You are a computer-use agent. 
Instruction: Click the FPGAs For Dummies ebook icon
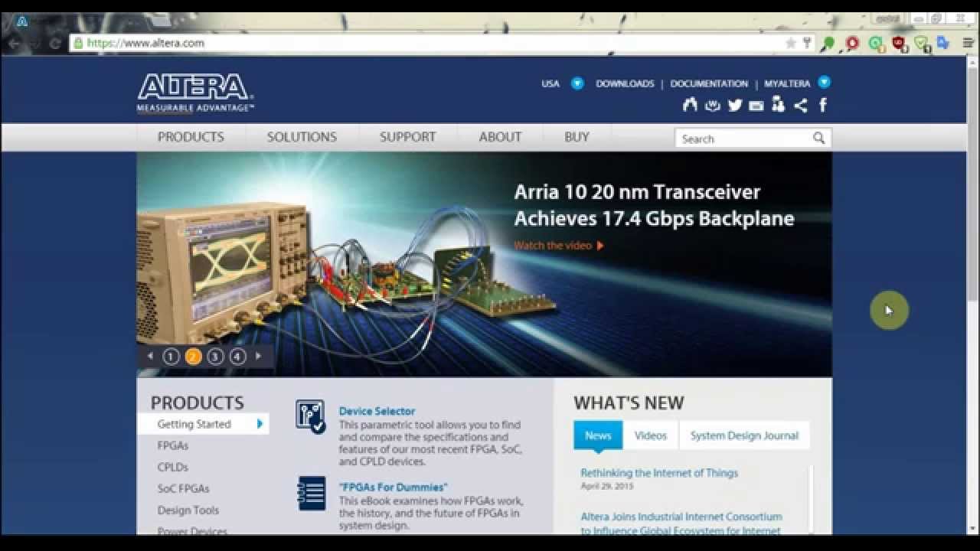311,494
